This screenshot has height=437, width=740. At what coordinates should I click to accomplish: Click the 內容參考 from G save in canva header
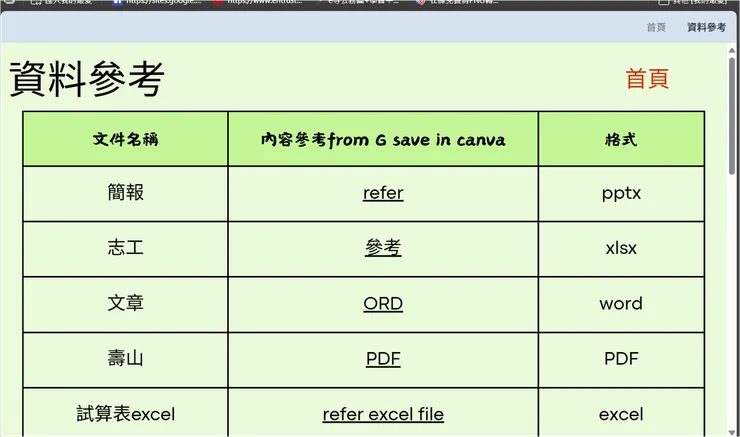(x=383, y=139)
